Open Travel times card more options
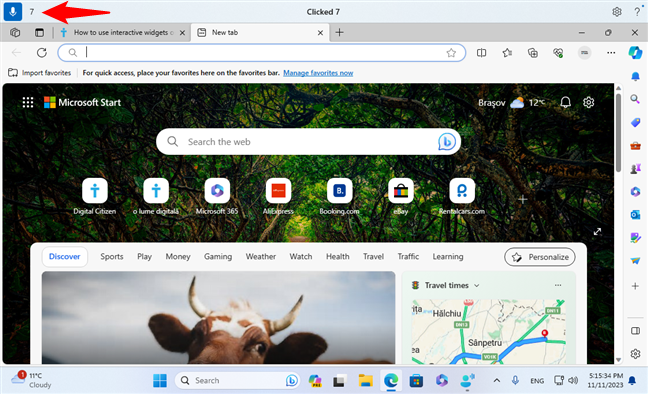Viewport: 648px width, 394px height. coord(558,285)
